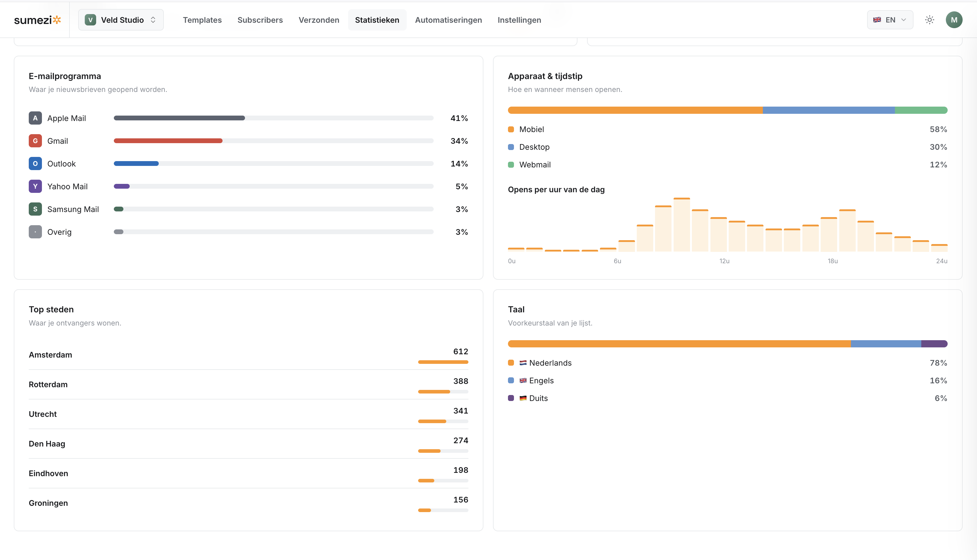Screen dimensions: 977x560
Task: Open the Veld Studio workspace switcher
Action: click(x=121, y=20)
